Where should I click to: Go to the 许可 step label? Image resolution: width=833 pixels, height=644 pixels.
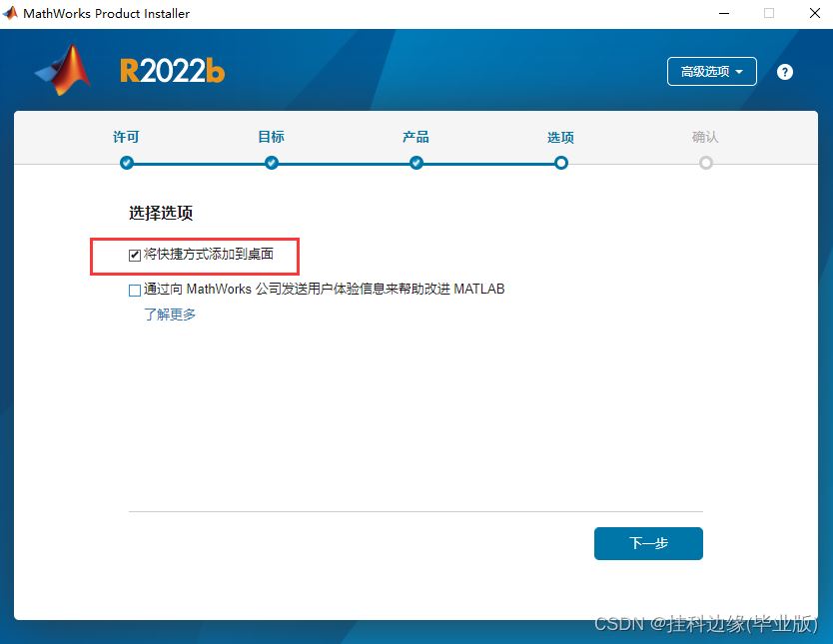(x=126, y=137)
